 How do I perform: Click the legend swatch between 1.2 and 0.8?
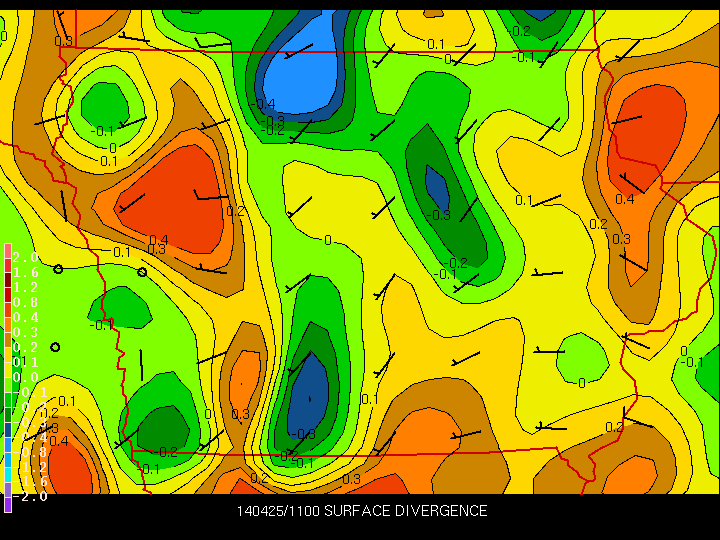[8, 295]
